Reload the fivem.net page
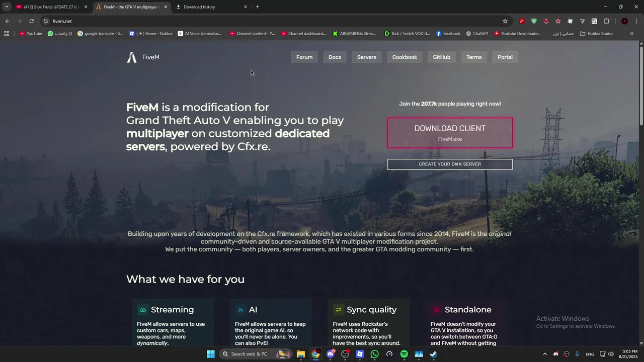Viewport: 644px width, 362px height. (x=31, y=21)
